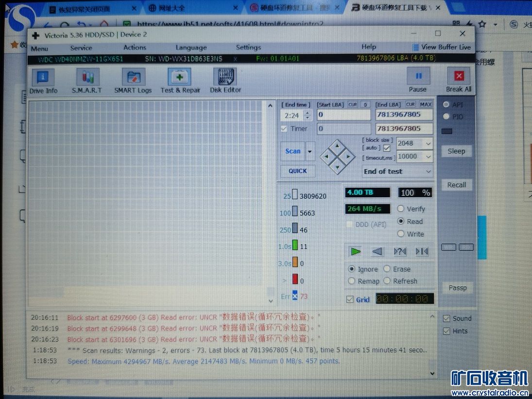Click the scan grid vertical scrollbar down arrow

coord(271,301)
